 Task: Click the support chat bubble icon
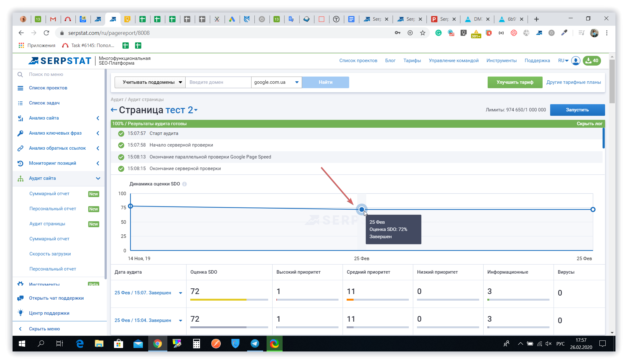coord(20,298)
